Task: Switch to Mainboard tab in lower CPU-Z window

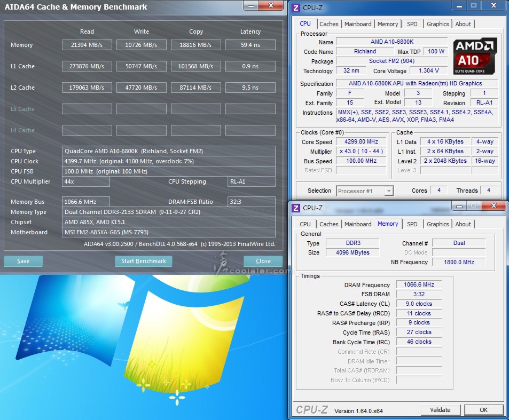Action: pos(358,224)
